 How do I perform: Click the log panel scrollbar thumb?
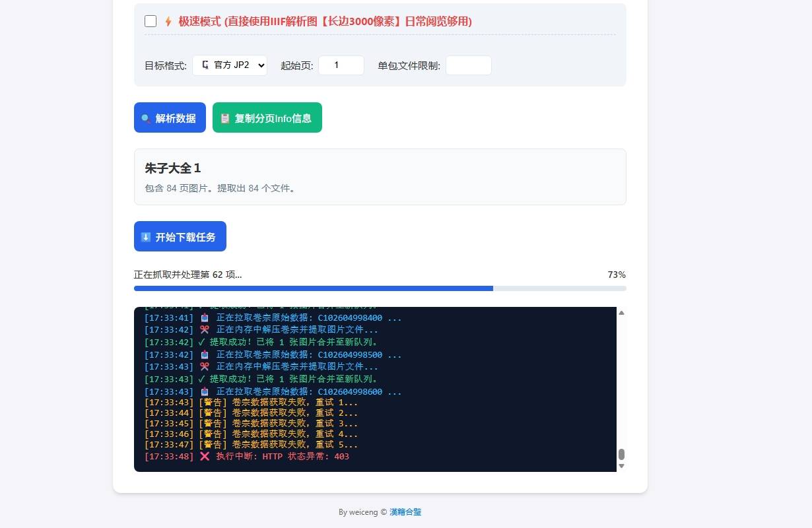point(621,455)
